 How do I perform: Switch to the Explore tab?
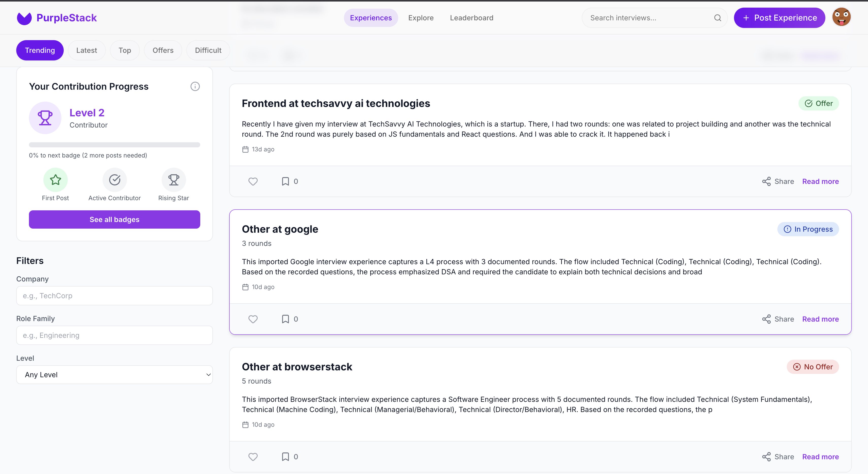(x=421, y=18)
